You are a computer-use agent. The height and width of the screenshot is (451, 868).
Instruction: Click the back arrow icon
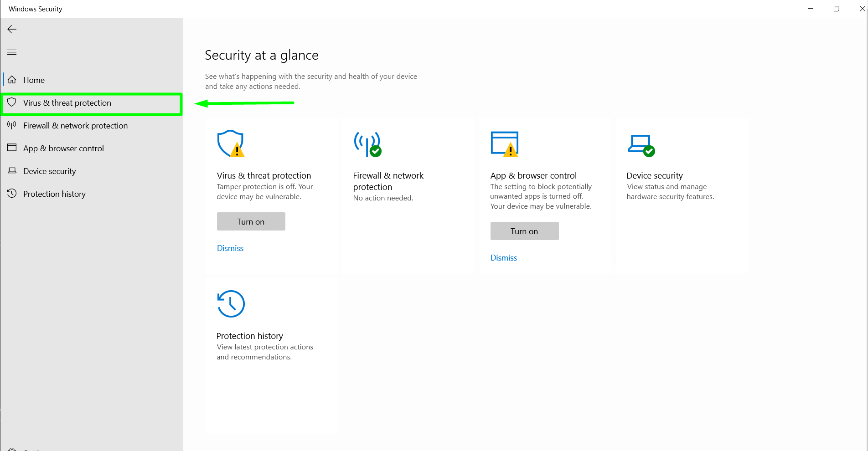coord(12,29)
